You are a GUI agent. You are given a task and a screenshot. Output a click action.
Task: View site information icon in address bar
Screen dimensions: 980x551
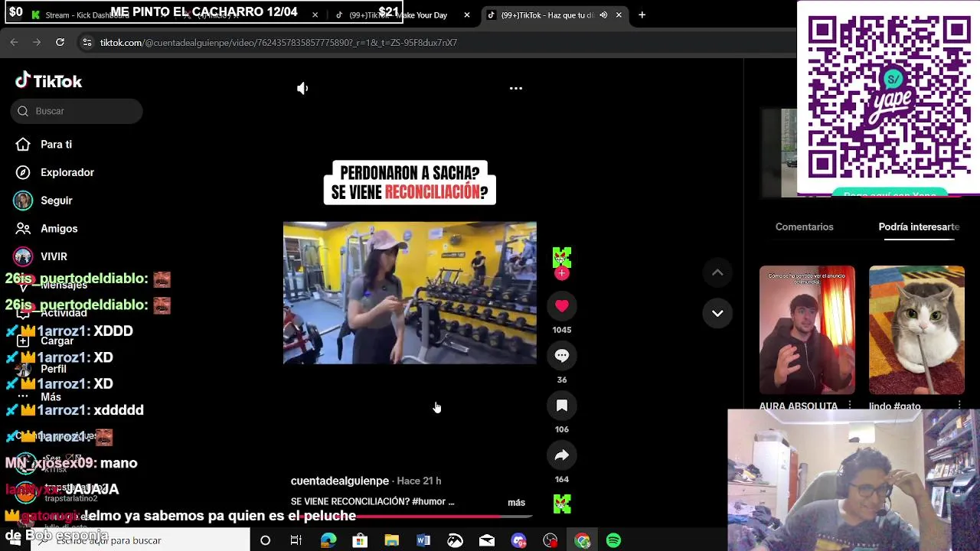[x=87, y=42]
